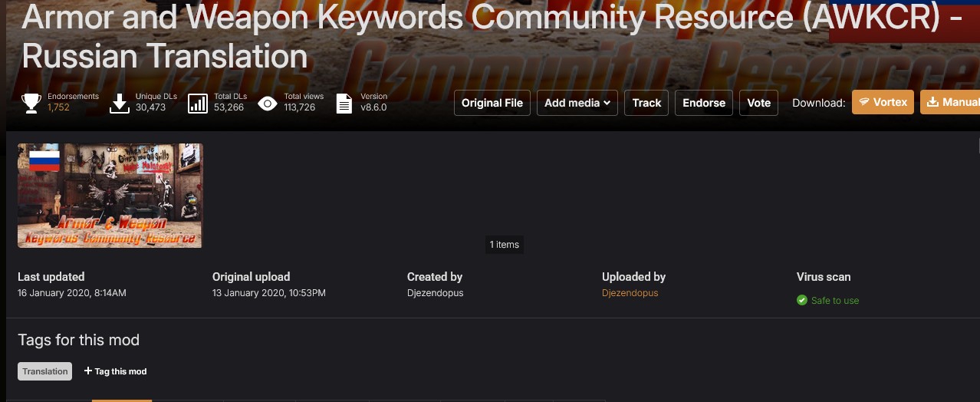Click the Total DLs bar chart icon
Image resolution: width=980 pixels, height=402 pixels.
point(198,103)
